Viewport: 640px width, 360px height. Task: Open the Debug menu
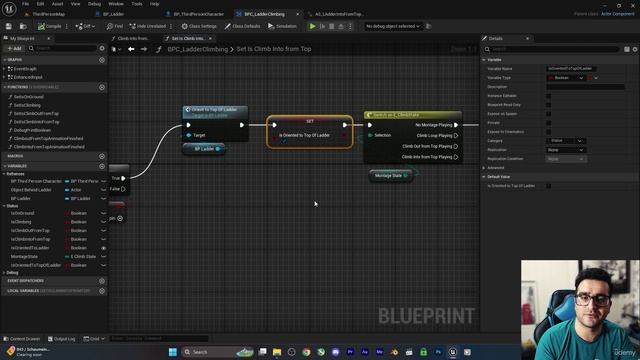(x=94, y=4)
